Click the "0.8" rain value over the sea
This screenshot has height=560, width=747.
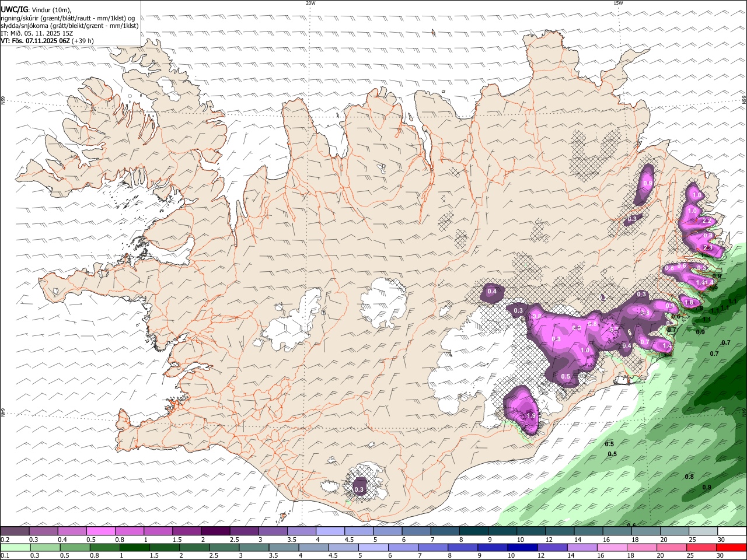[x=689, y=477]
